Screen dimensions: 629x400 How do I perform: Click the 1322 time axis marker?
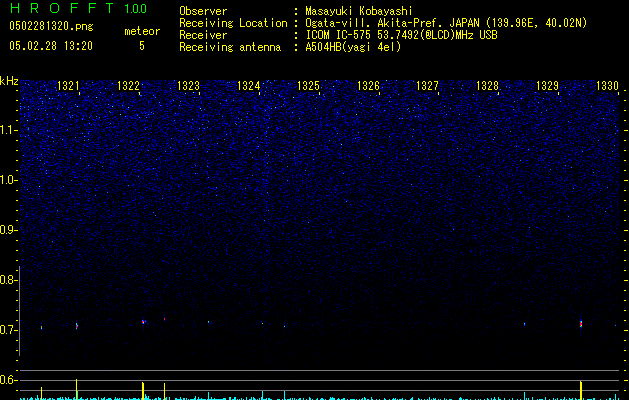pos(128,86)
